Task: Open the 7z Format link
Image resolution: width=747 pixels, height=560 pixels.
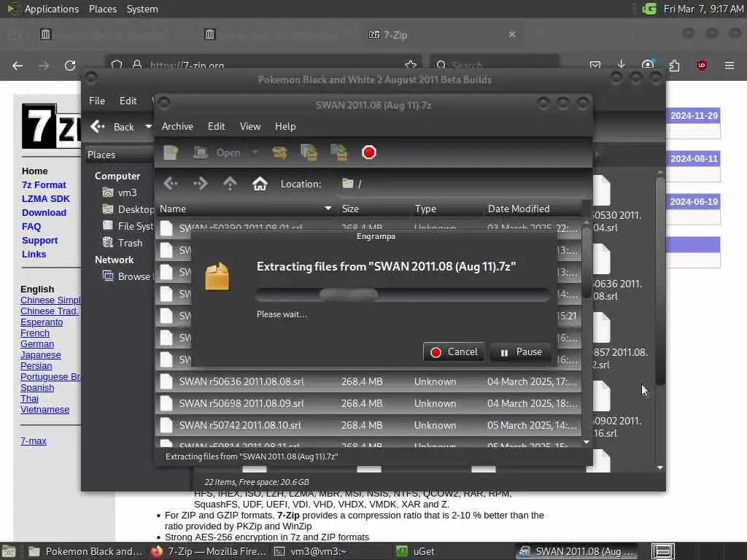Action: [x=44, y=184]
